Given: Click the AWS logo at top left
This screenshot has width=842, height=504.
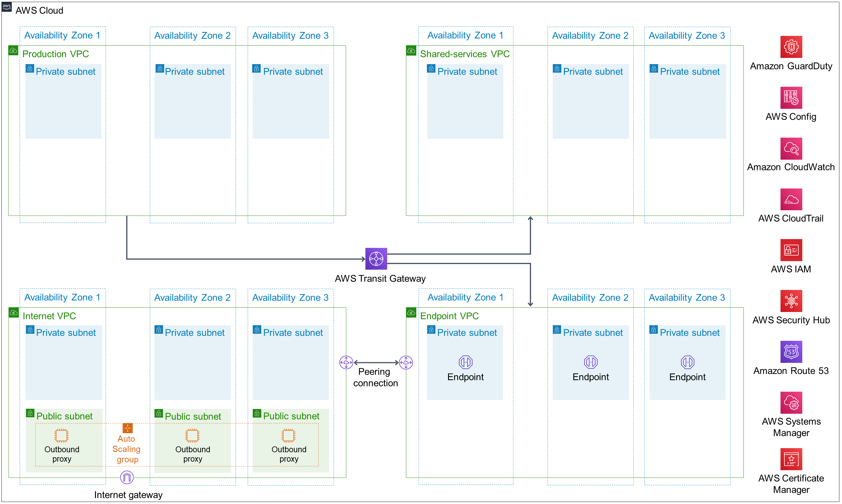Looking at the screenshot, I should (7, 6).
